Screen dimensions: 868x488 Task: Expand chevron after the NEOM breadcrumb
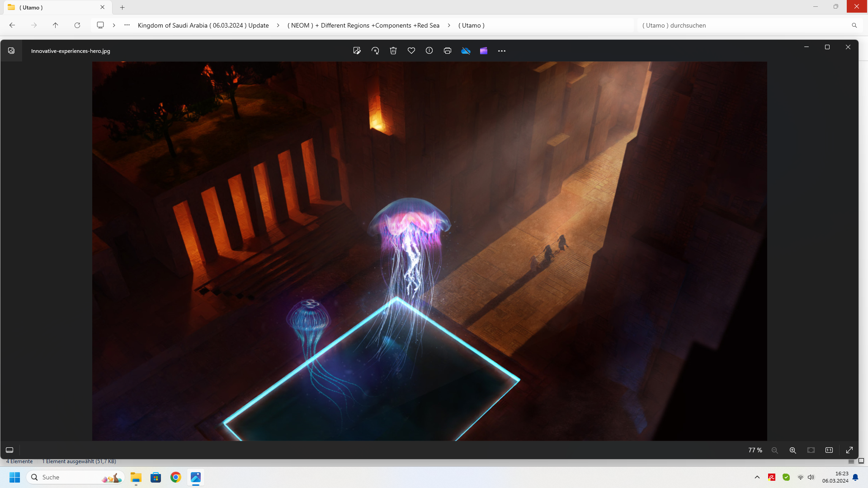tap(449, 25)
